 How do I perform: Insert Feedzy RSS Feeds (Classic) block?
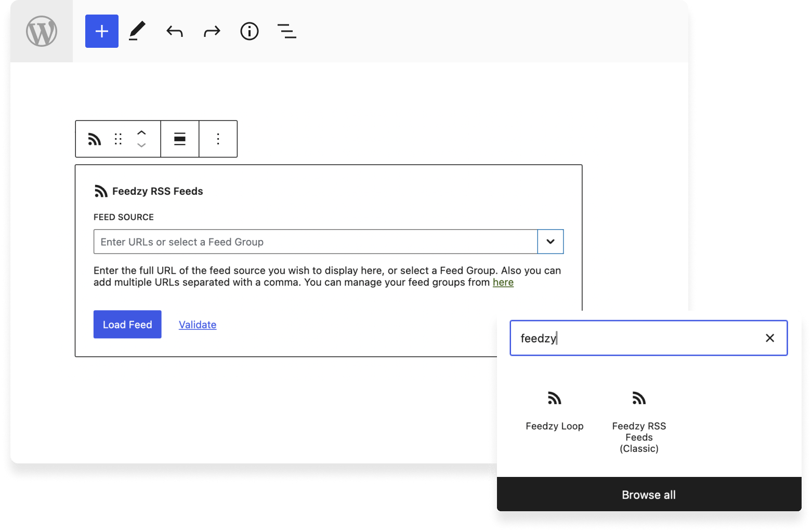(x=639, y=422)
